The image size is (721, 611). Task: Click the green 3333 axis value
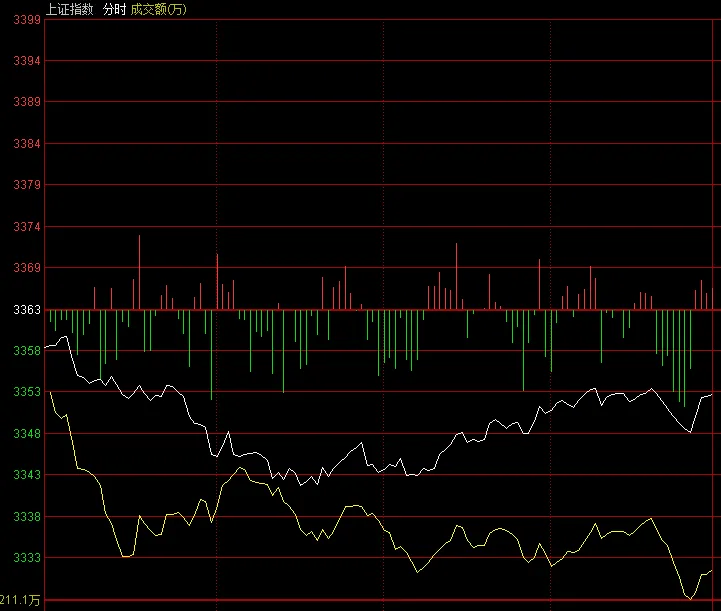pos(27,558)
